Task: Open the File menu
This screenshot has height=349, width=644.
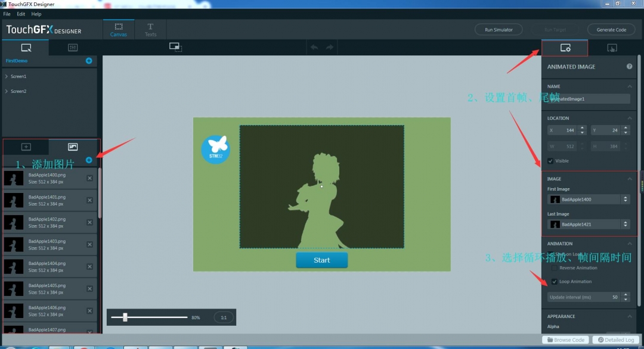Action: [x=7, y=14]
